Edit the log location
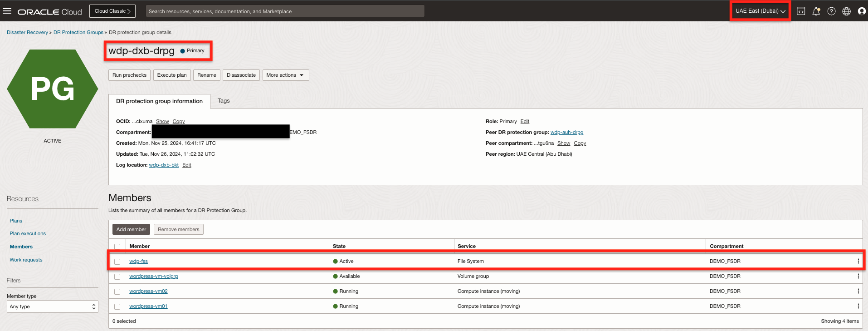 pos(187,165)
